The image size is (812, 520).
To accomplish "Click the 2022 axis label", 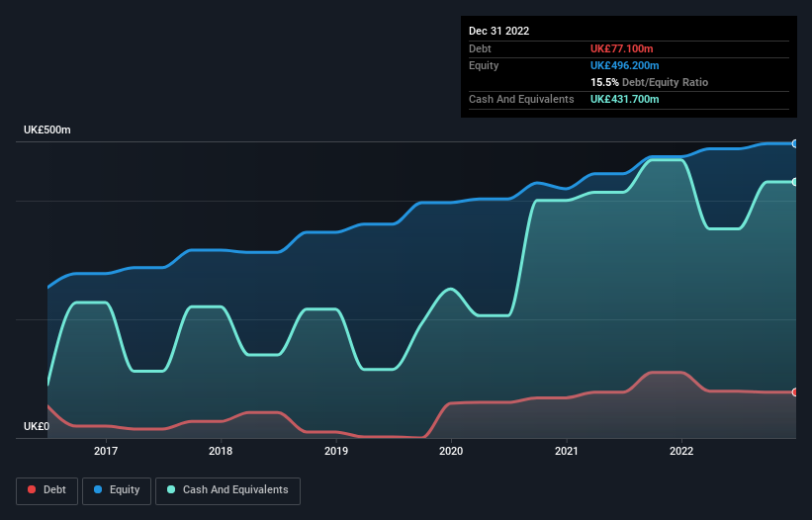I will [x=681, y=451].
